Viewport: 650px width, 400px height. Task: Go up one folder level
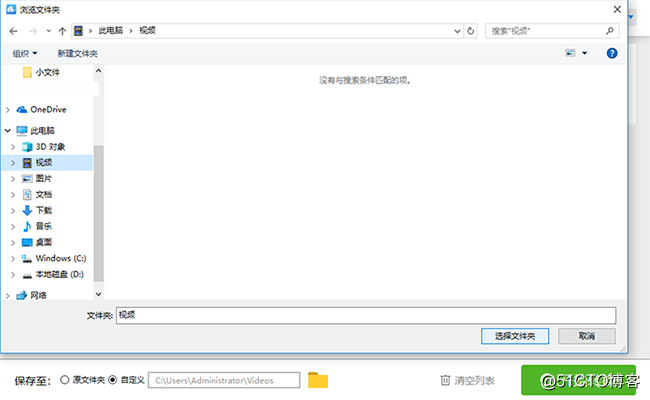click(x=62, y=31)
